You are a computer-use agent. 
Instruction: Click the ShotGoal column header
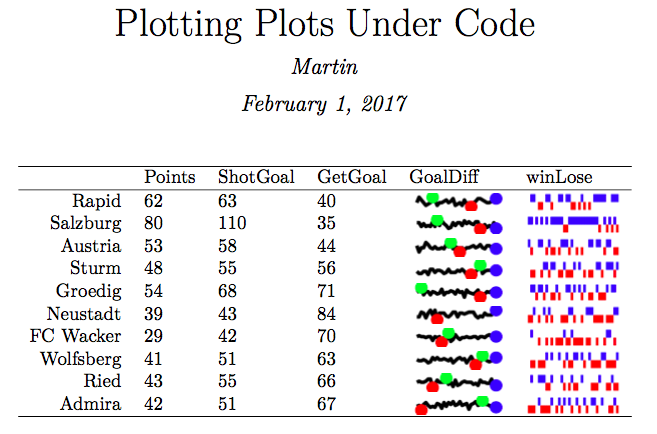tap(256, 178)
